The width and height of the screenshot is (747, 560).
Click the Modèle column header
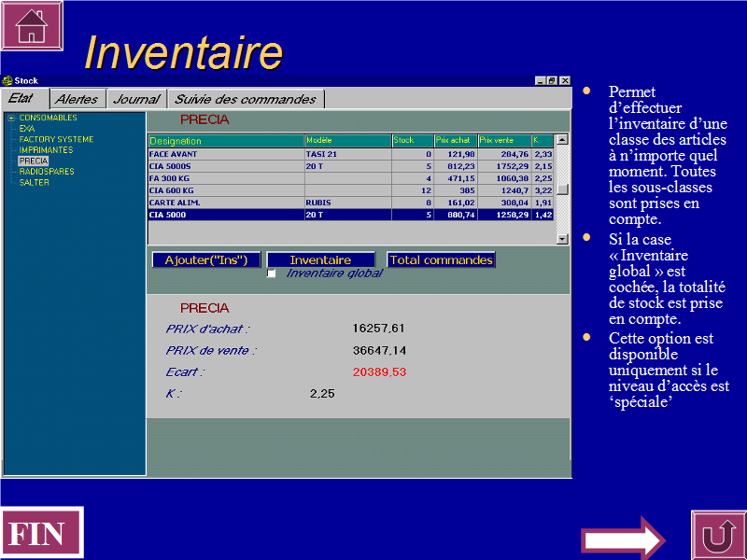click(347, 141)
